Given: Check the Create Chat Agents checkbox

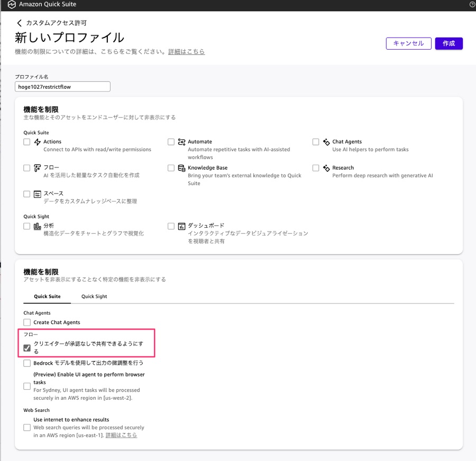Looking at the screenshot, I should tap(27, 322).
